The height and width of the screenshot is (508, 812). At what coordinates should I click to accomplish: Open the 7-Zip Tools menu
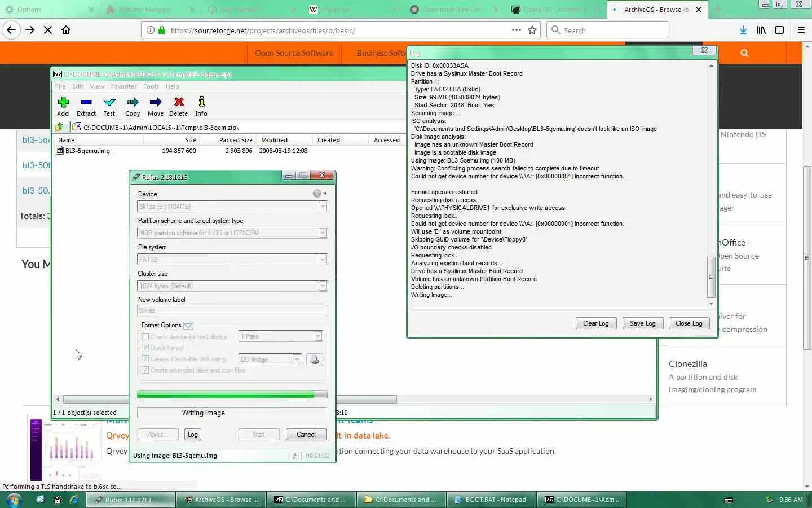click(x=151, y=86)
